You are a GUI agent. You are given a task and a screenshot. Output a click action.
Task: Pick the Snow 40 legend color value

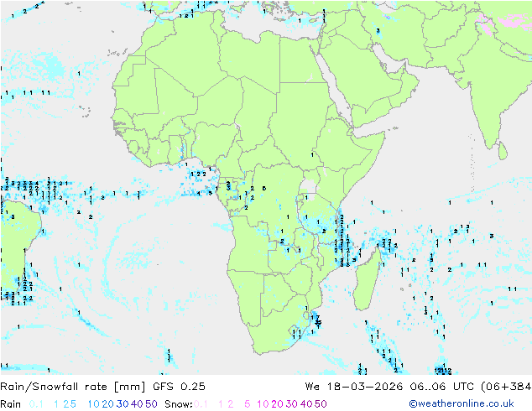point(306,404)
